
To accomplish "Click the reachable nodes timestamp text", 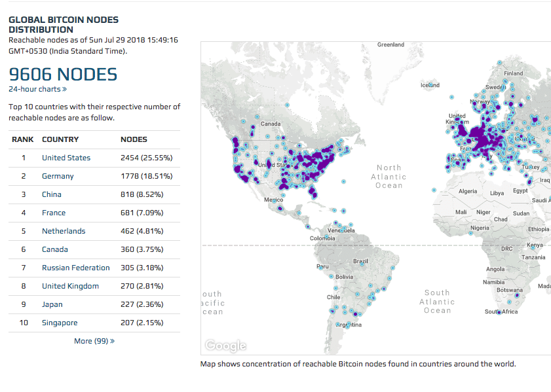I will 93,46.
